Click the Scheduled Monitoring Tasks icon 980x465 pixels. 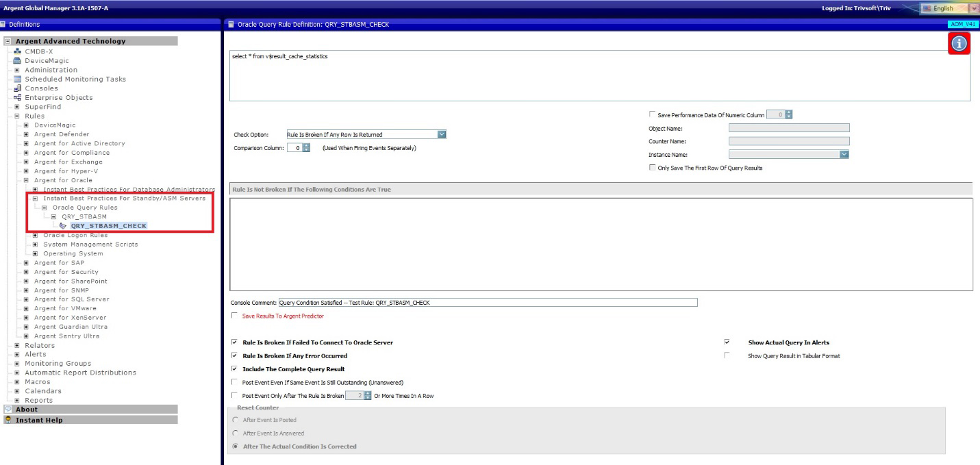18,79
